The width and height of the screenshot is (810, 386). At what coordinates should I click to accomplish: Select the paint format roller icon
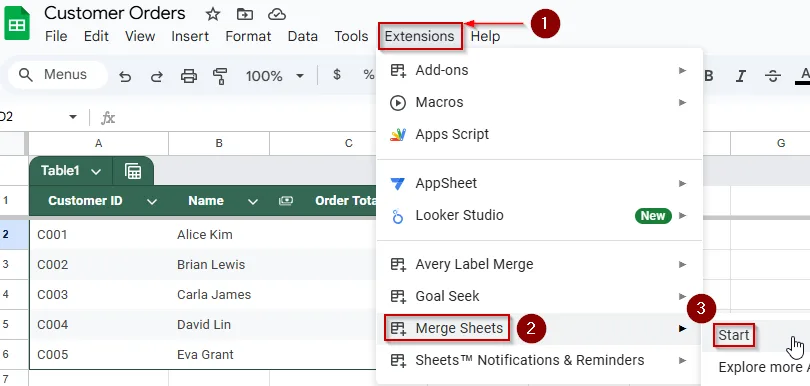221,76
